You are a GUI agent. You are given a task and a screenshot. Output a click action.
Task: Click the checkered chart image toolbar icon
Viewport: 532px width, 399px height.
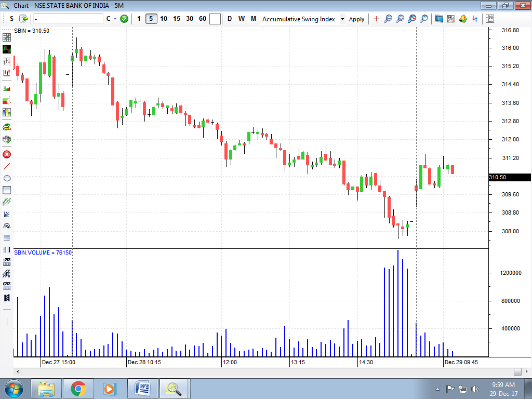450,19
